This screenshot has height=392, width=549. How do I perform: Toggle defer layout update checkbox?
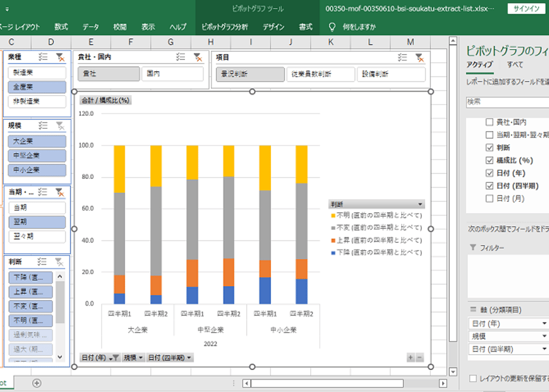pyautogui.click(x=473, y=378)
